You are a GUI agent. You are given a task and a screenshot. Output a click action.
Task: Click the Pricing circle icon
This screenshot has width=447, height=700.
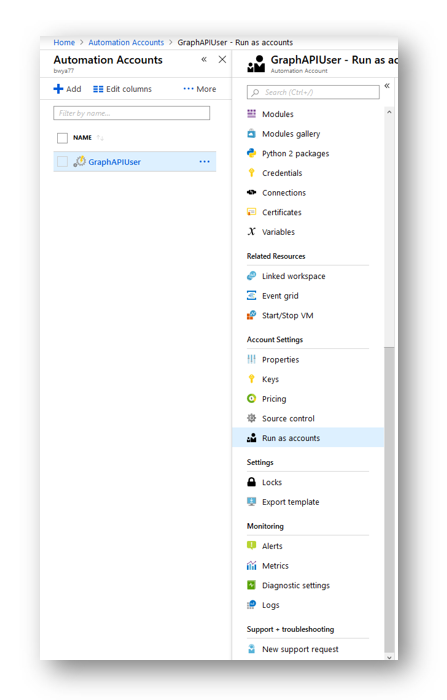point(251,398)
